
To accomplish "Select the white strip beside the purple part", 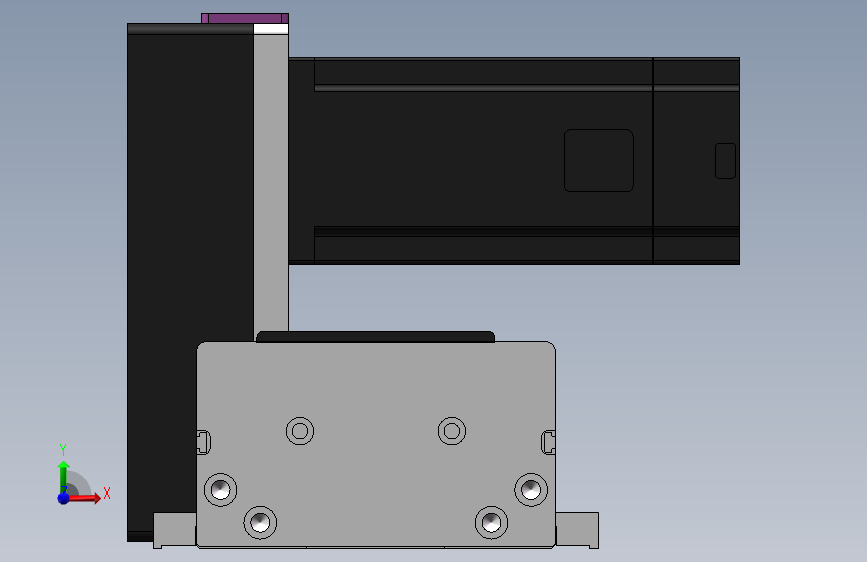I will coord(271,29).
